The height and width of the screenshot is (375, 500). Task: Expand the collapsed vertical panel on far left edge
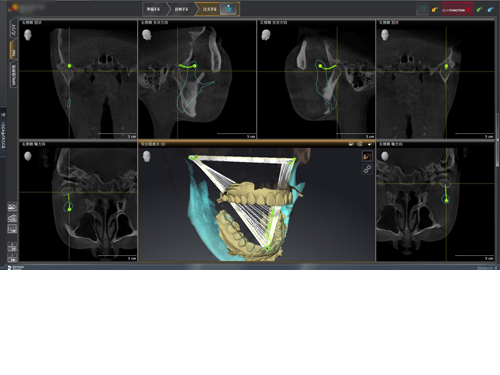[x=3, y=132]
